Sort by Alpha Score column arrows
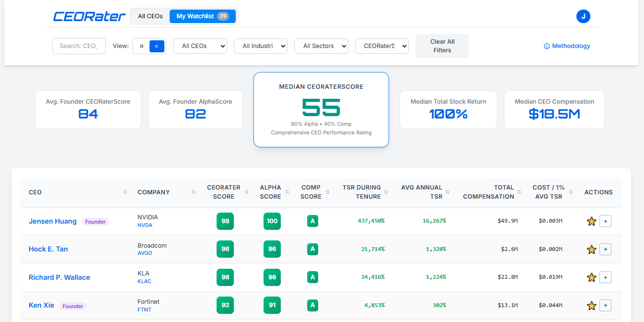This screenshot has width=644, height=322. (x=287, y=192)
